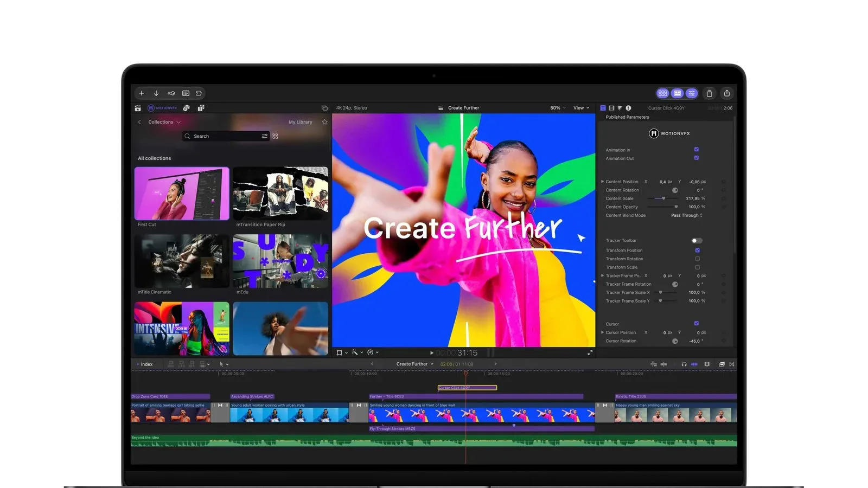Viewport: 868px width, 488px height.
Task: Open the Create Further timeline project dropdown
Action: coord(415,364)
